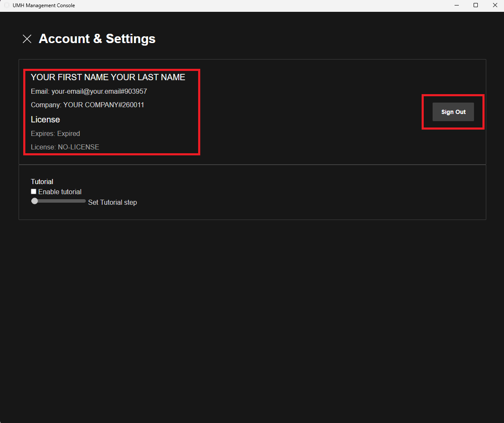Viewport: 504px width, 423px height.
Task: Click the "License: NO-LICENSE" text
Action: (65, 147)
